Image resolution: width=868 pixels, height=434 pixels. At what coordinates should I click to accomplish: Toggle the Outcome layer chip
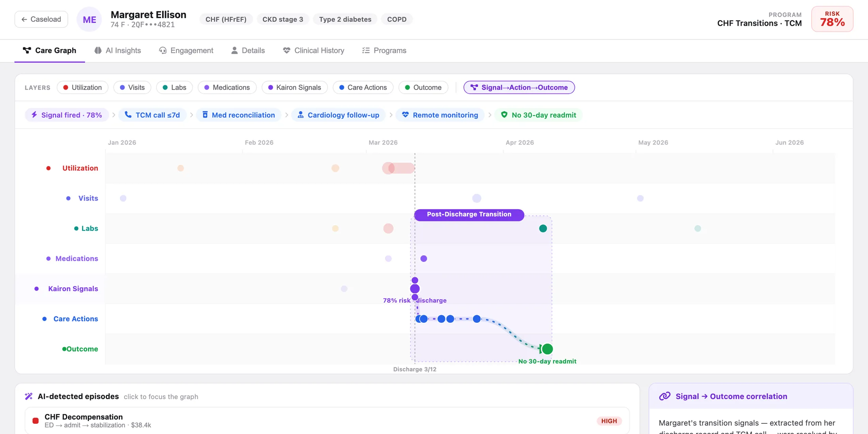pyautogui.click(x=423, y=87)
